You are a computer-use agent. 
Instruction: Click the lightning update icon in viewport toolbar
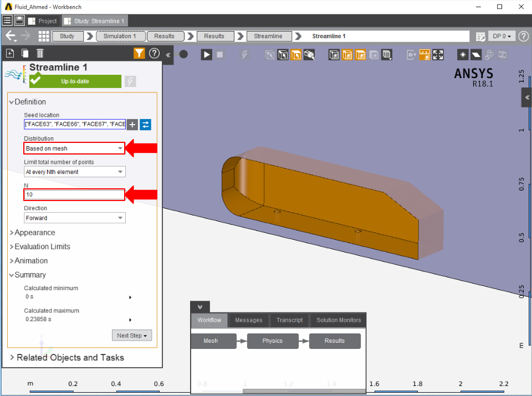(x=244, y=54)
